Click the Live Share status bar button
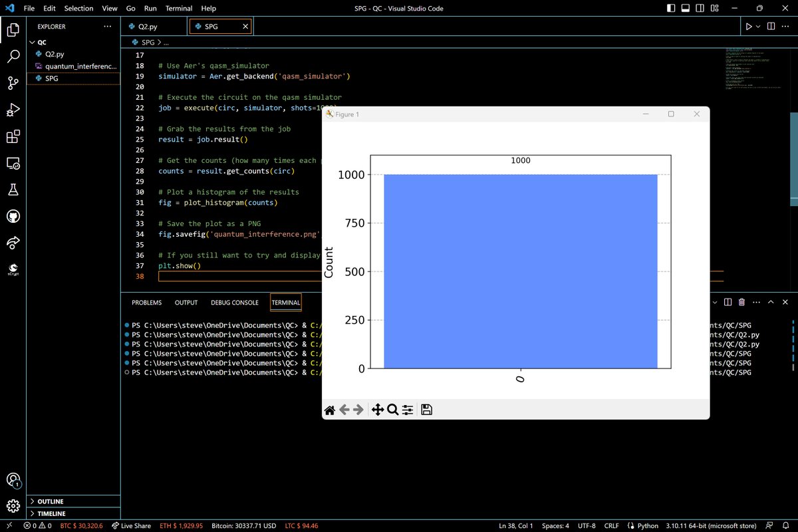This screenshot has height=532, width=798. coord(131,526)
